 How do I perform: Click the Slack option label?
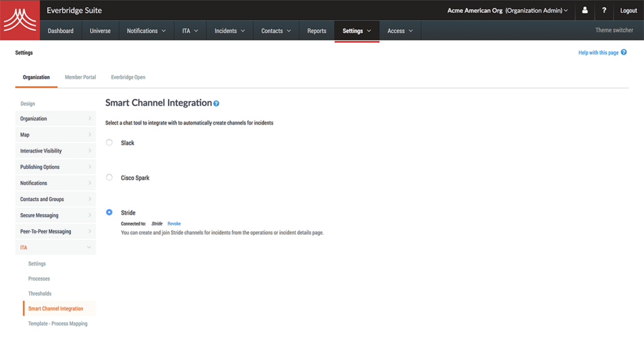(128, 143)
